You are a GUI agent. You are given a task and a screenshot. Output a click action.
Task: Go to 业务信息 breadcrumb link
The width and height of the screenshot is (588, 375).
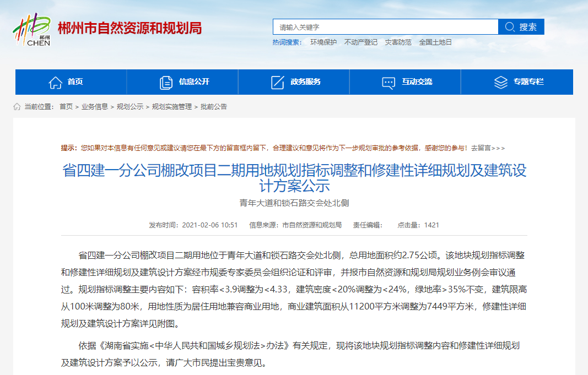coord(94,107)
